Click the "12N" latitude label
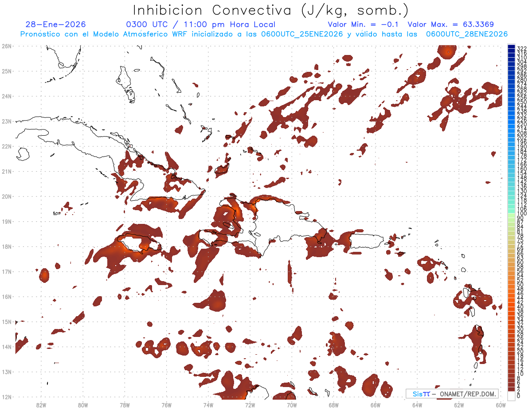Screen dimensions: 532x411 point(7,397)
